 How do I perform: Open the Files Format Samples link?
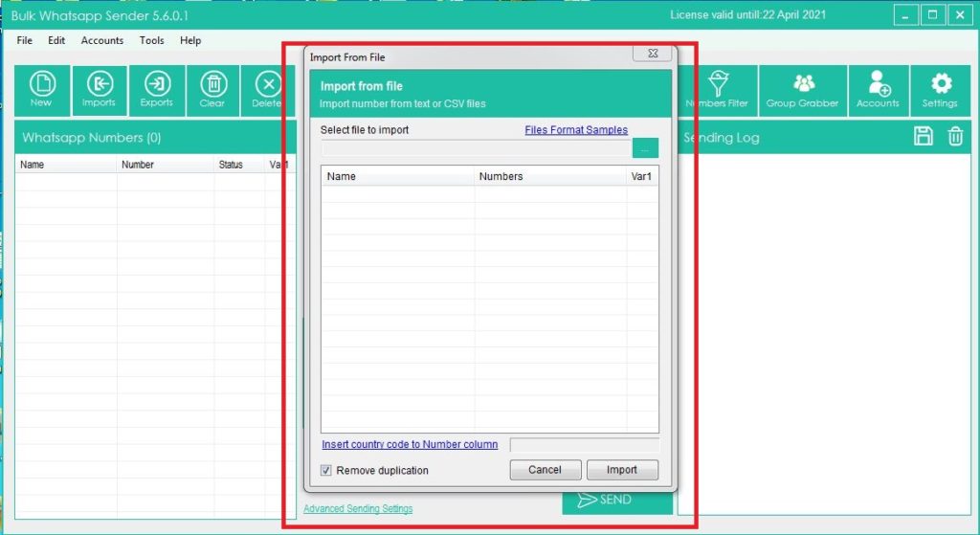[576, 130]
